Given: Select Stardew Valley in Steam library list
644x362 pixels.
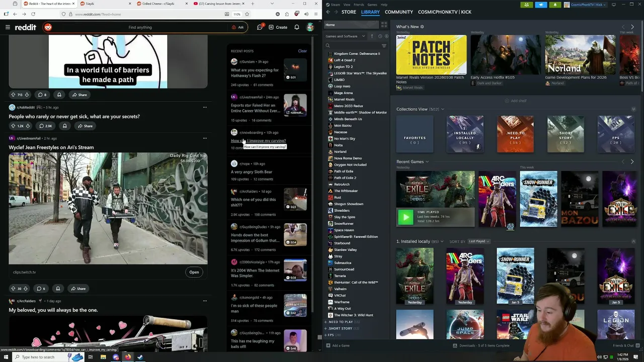Looking at the screenshot, I should 345,250.
